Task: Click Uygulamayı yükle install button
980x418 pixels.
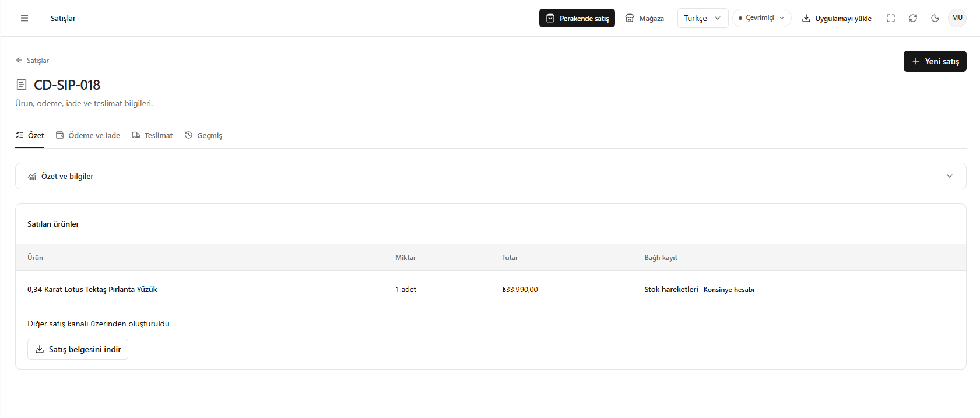Action: click(x=837, y=18)
